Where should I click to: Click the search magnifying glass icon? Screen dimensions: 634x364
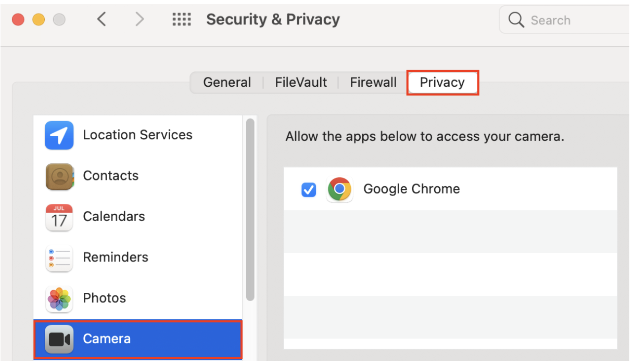[516, 20]
